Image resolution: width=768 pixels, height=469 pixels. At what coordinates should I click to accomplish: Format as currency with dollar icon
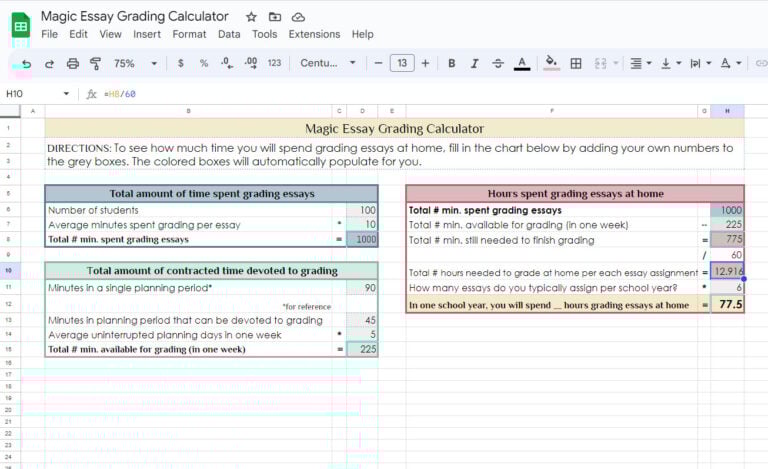(x=180, y=63)
